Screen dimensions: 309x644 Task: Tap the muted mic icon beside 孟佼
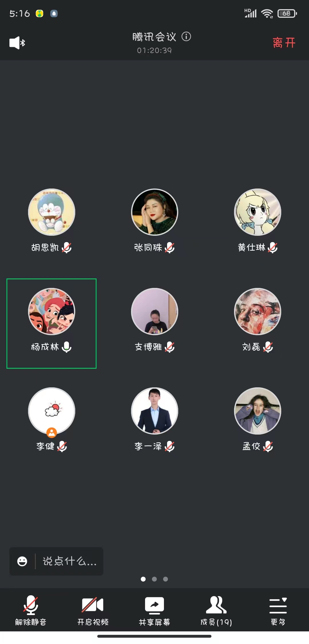(x=268, y=446)
